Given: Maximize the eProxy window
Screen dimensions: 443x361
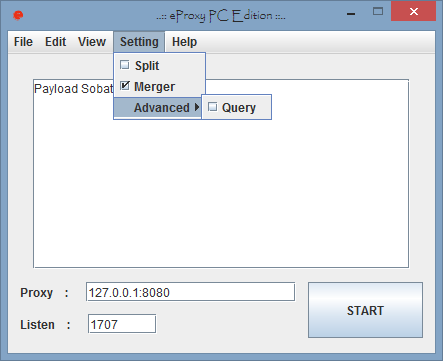Looking at the screenshot, I should pyautogui.click(x=378, y=12).
